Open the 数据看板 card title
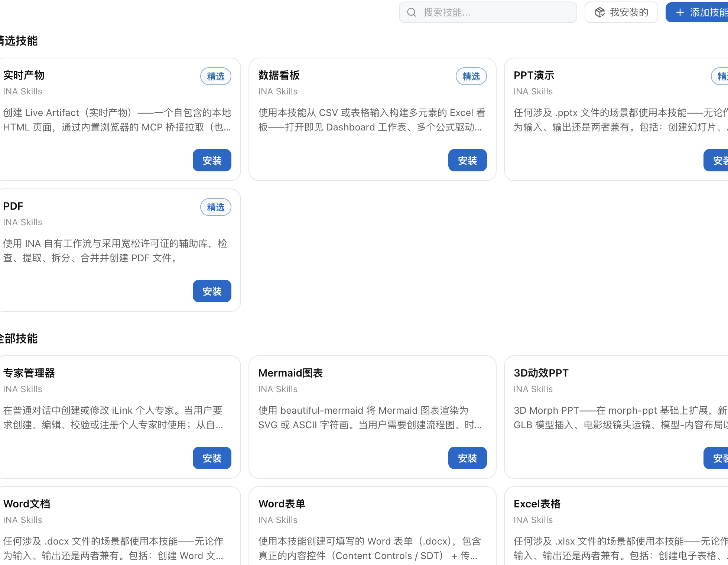This screenshot has width=728, height=565. click(x=279, y=75)
